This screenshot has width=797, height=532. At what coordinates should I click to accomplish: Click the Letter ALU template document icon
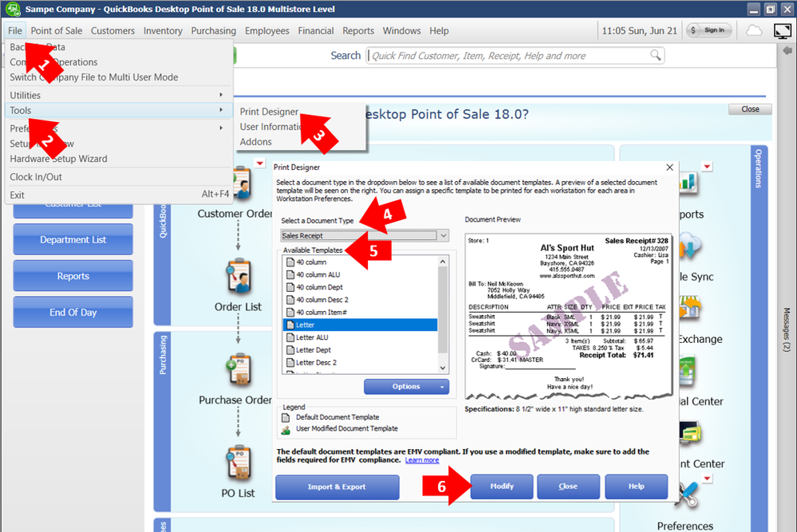pos(290,337)
